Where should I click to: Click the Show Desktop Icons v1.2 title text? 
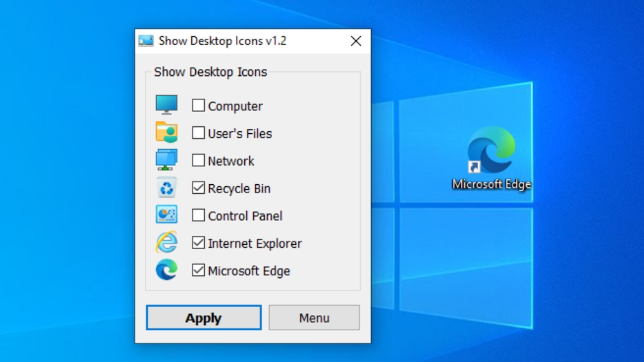[x=223, y=41]
